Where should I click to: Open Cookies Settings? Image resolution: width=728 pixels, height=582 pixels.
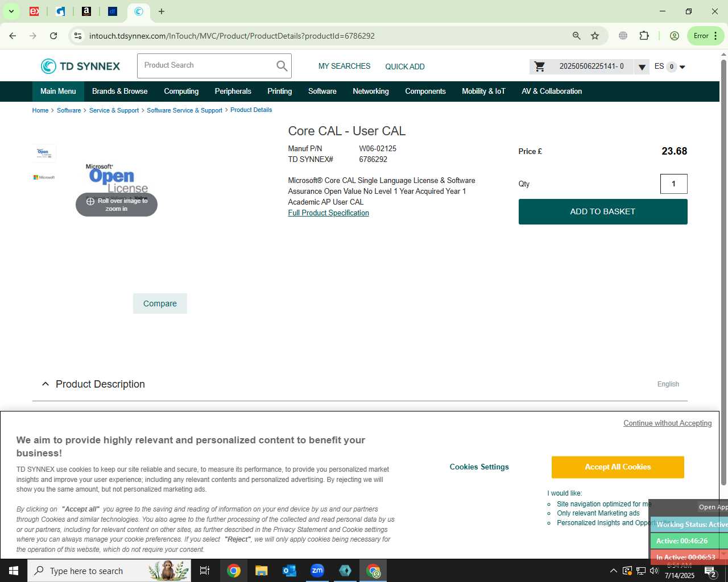click(x=479, y=467)
